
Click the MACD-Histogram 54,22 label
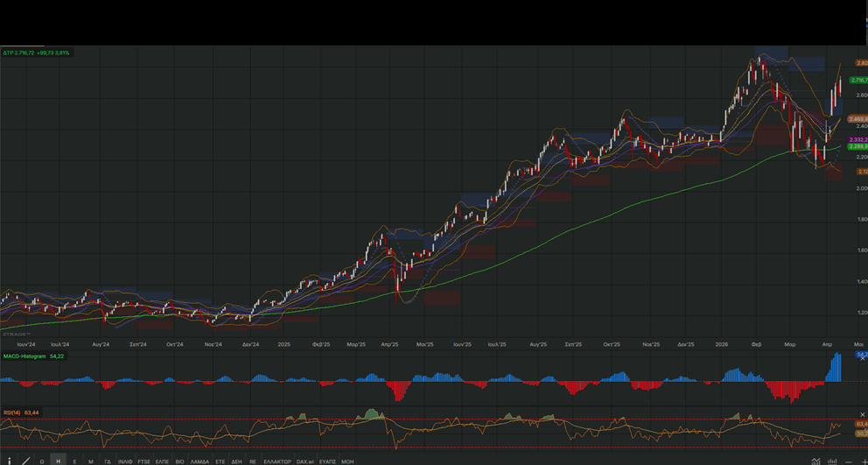(33, 356)
